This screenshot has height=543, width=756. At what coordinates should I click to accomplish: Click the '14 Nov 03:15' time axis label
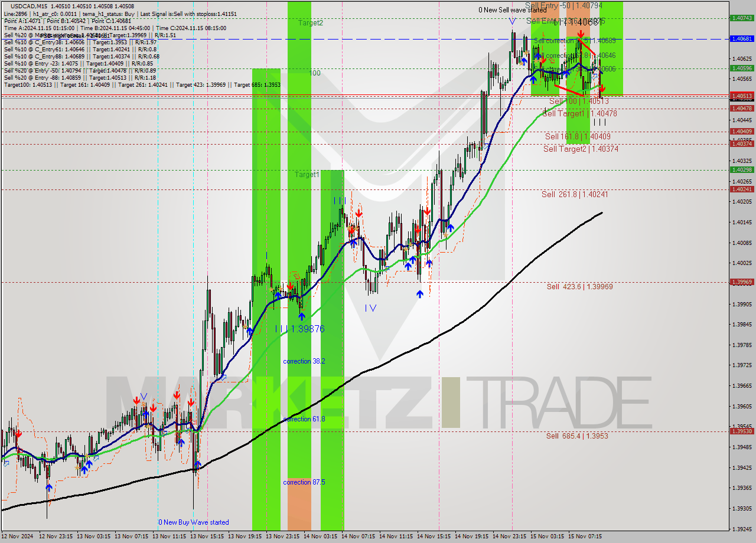click(321, 537)
